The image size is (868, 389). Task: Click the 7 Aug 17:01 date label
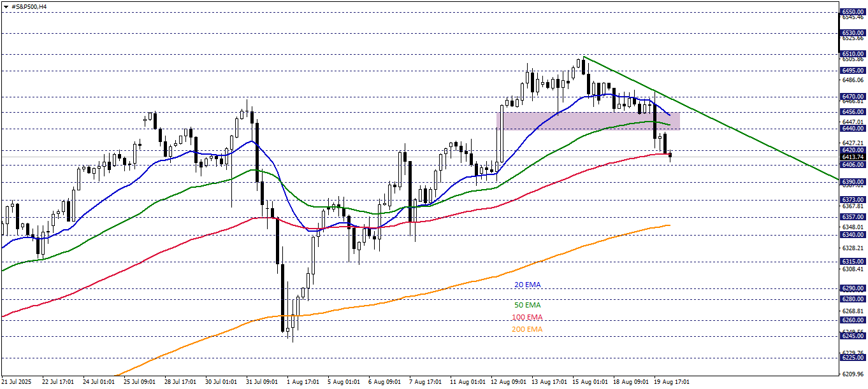tap(426, 382)
